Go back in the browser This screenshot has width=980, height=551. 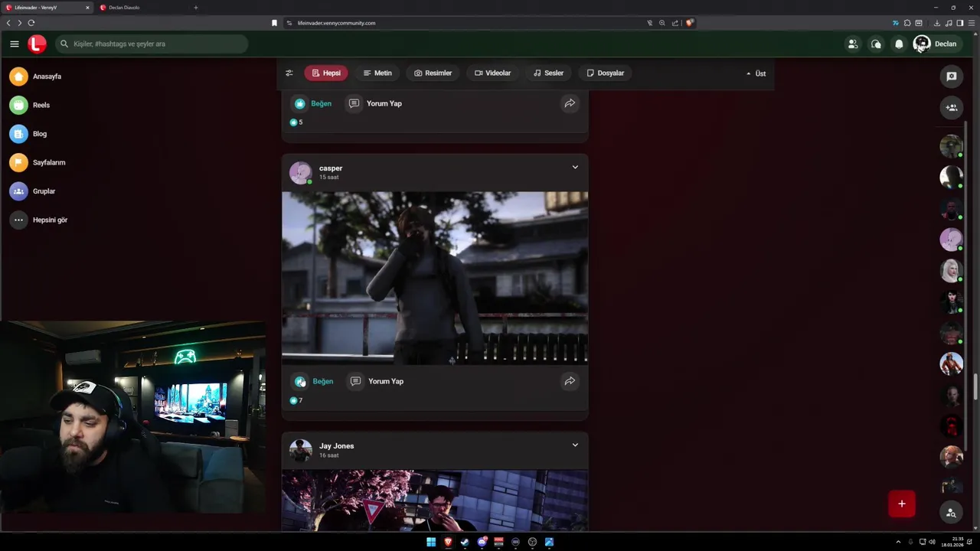click(8, 23)
